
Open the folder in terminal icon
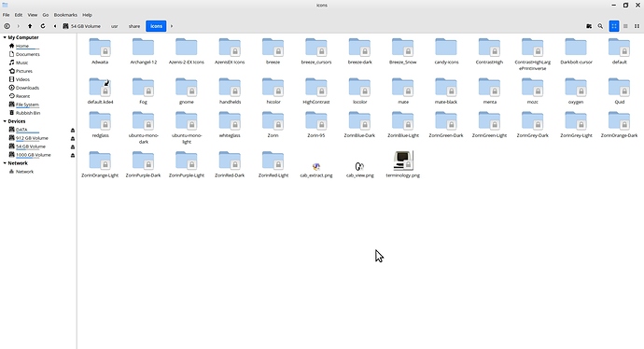[589, 26]
